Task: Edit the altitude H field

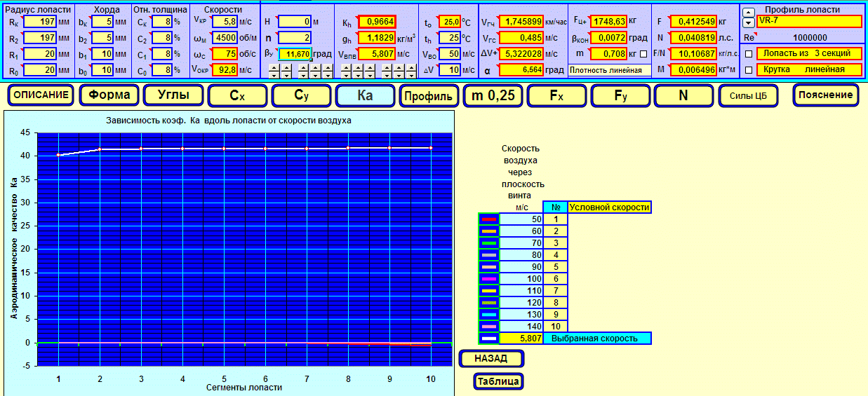Action: (295, 22)
